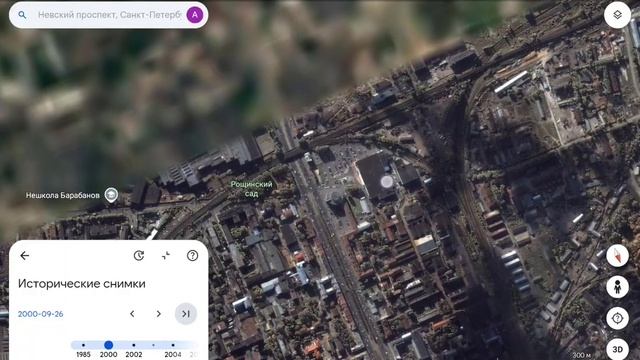Click the Рощинский сад map label

click(x=251, y=189)
